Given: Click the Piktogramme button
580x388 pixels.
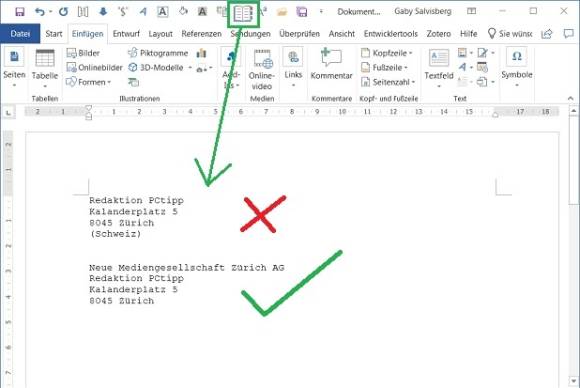Looking at the screenshot, I should coord(158,53).
